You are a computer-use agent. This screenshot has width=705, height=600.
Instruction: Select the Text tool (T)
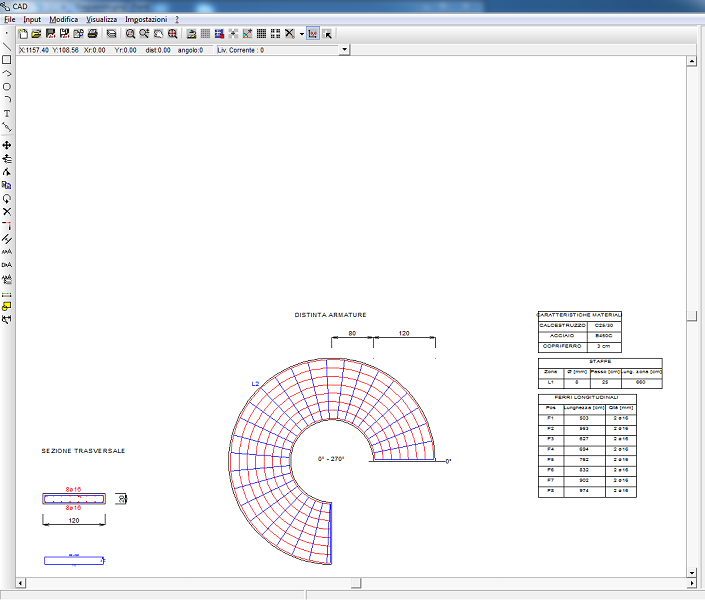pyautogui.click(x=7, y=113)
